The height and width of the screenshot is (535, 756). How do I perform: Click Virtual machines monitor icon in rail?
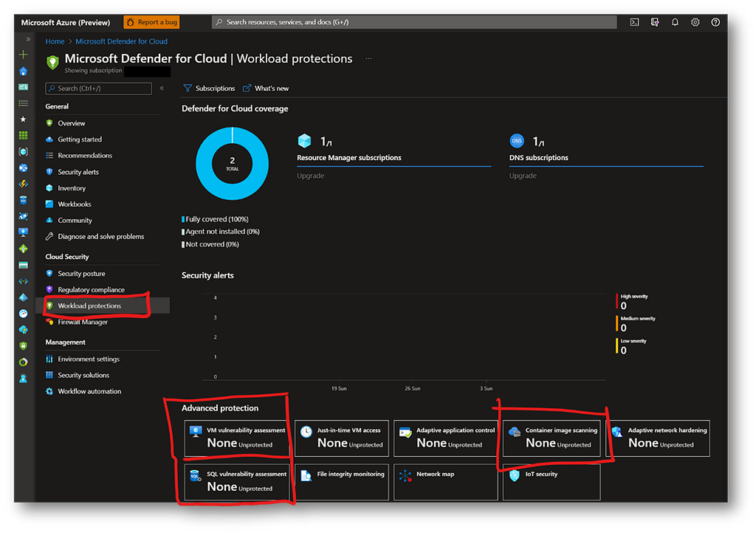click(23, 232)
